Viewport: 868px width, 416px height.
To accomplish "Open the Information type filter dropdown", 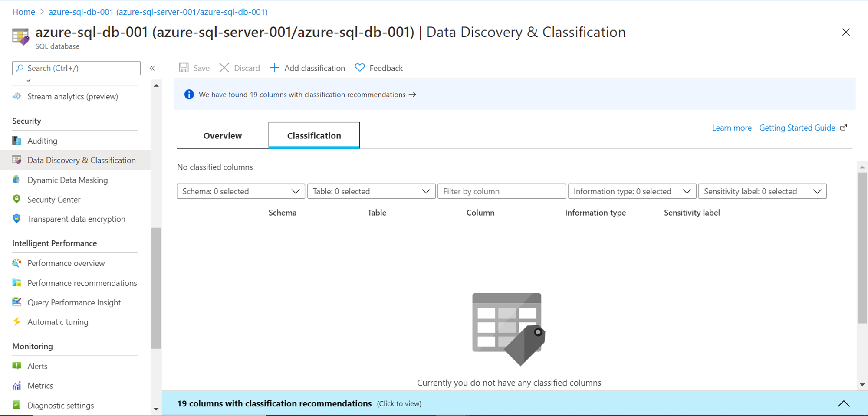I will tap(632, 191).
